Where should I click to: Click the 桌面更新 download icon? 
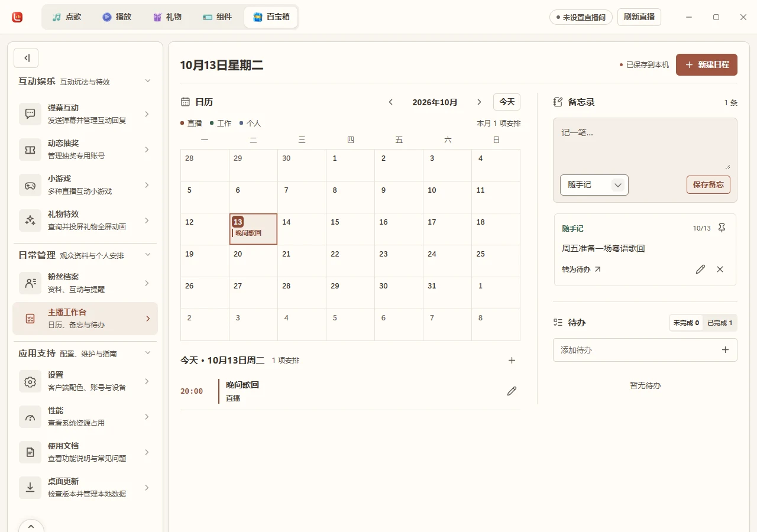point(30,488)
